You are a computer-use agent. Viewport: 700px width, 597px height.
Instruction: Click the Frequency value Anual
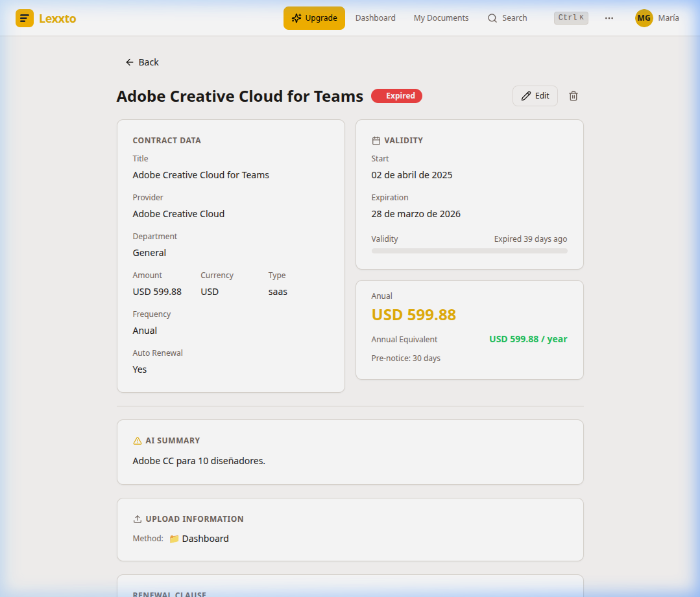(x=145, y=331)
